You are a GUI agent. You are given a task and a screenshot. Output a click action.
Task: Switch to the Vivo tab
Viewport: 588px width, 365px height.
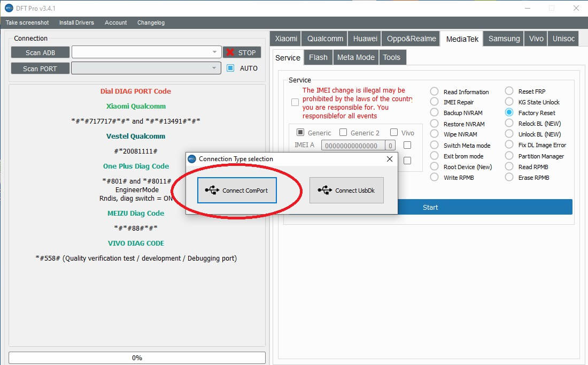pos(536,39)
